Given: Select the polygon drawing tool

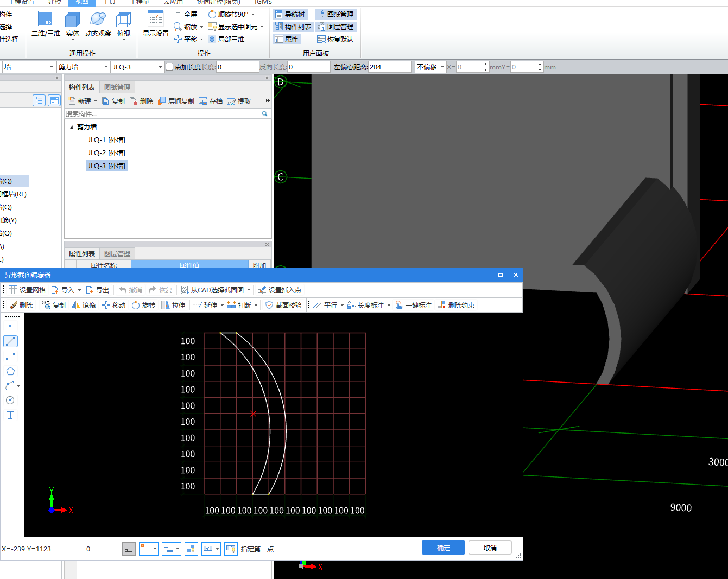Looking at the screenshot, I should pyautogui.click(x=10, y=371).
